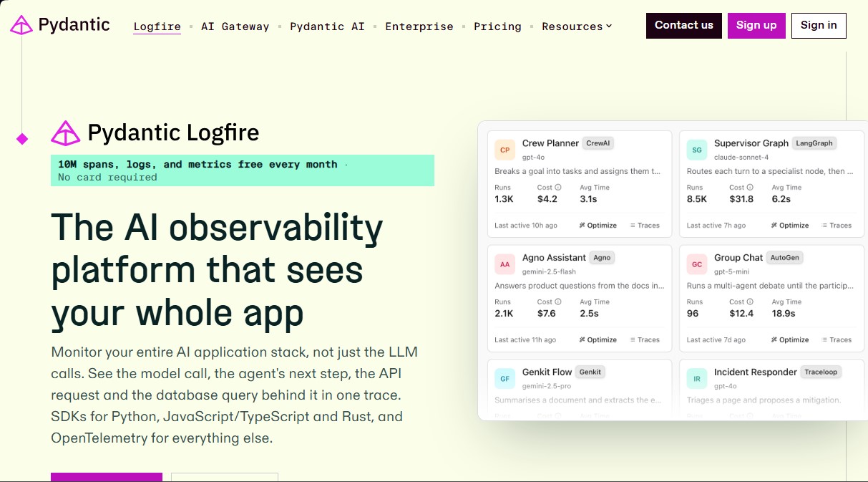Click the main headline 'The AI observability platform'

tap(217, 270)
